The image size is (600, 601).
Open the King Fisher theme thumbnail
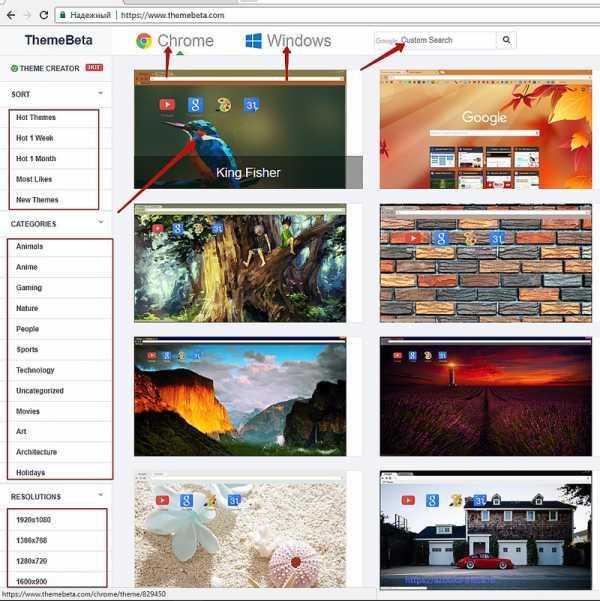pos(240,129)
